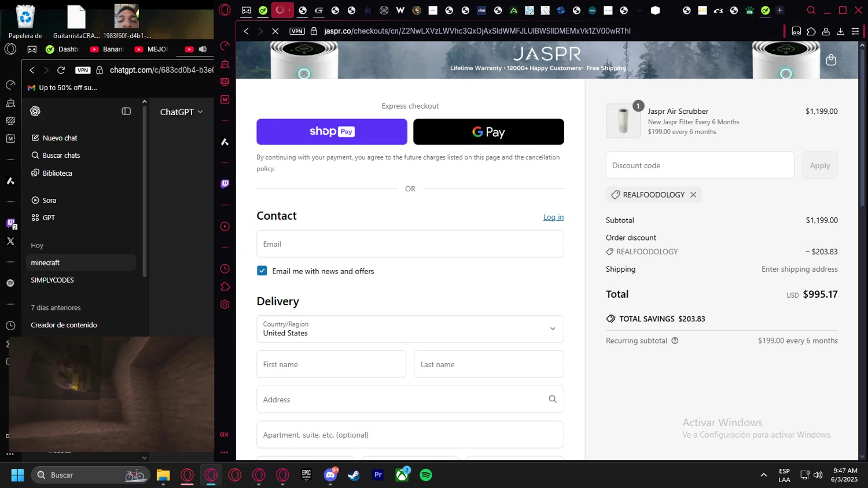Screen dimensions: 868x488
Task: Open Twitch icon with badge in left sidebar
Action: coord(10,223)
